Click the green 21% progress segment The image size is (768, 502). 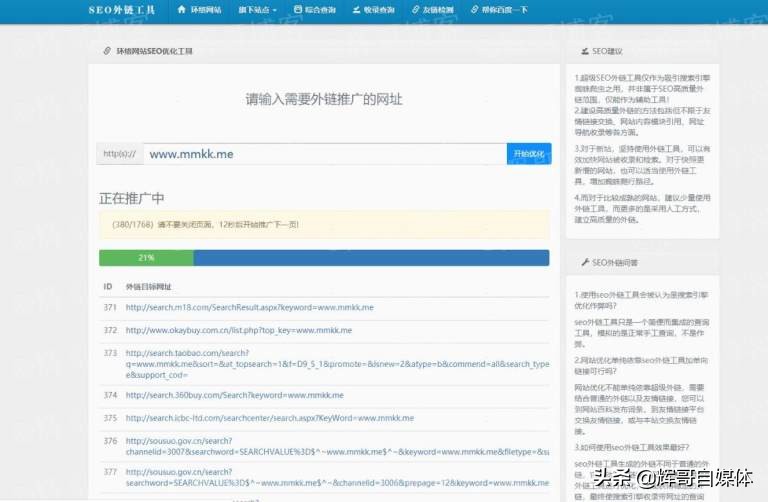pos(146,258)
